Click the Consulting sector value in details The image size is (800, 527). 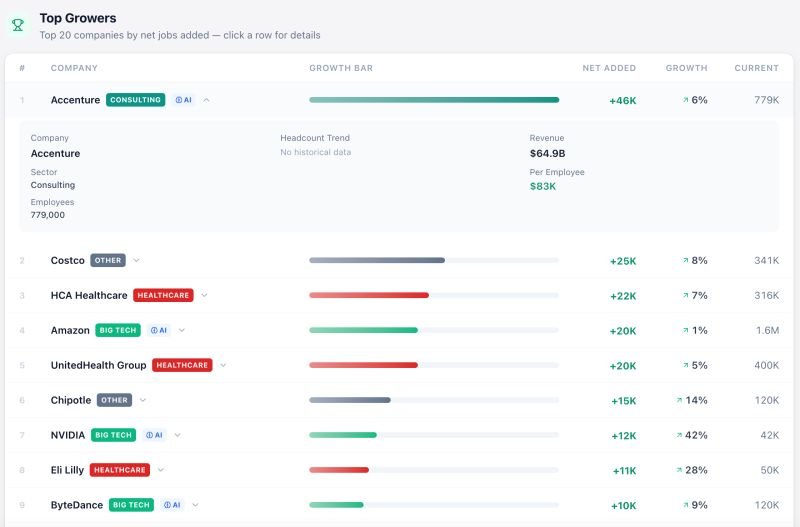[x=53, y=185]
